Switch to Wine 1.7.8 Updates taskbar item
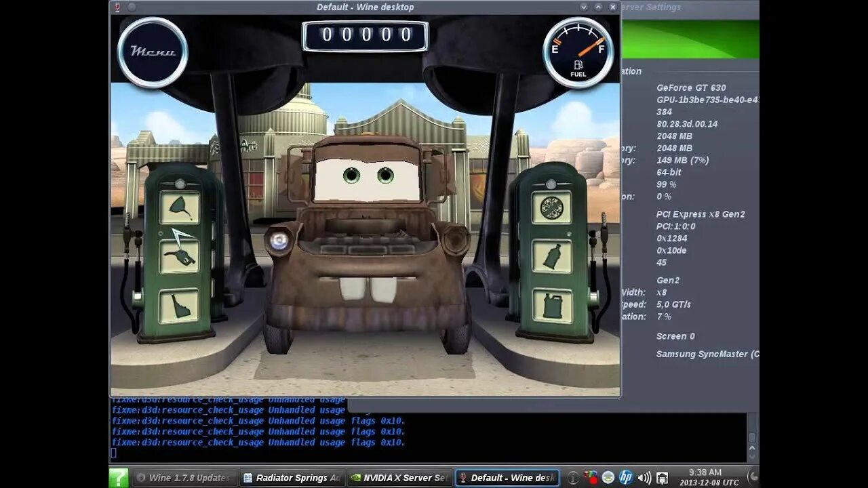Screen dimensions: 868x488 point(184,478)
